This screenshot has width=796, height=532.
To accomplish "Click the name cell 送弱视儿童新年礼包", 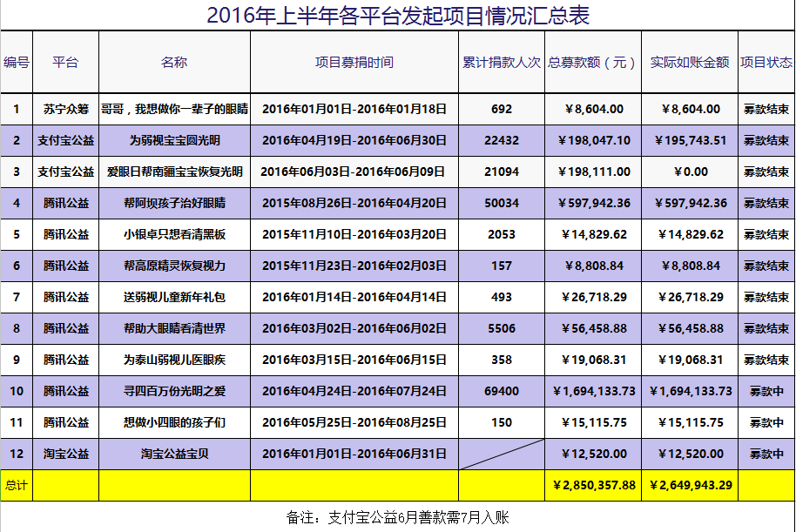I will coord(174,297).
